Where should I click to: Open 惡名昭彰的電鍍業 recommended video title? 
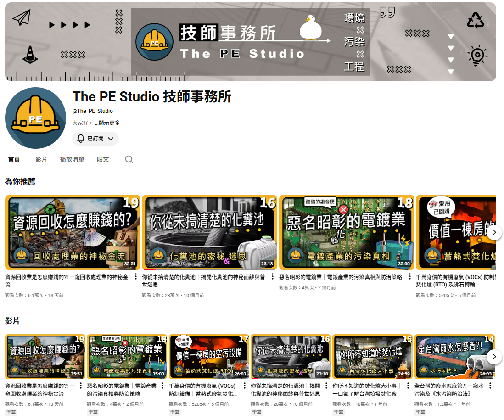341,277
